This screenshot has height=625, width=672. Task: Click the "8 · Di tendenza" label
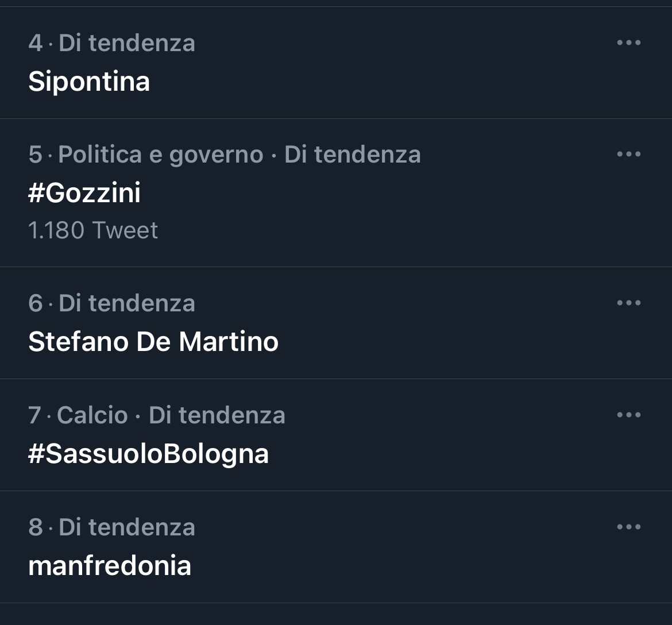click(112, 527)
